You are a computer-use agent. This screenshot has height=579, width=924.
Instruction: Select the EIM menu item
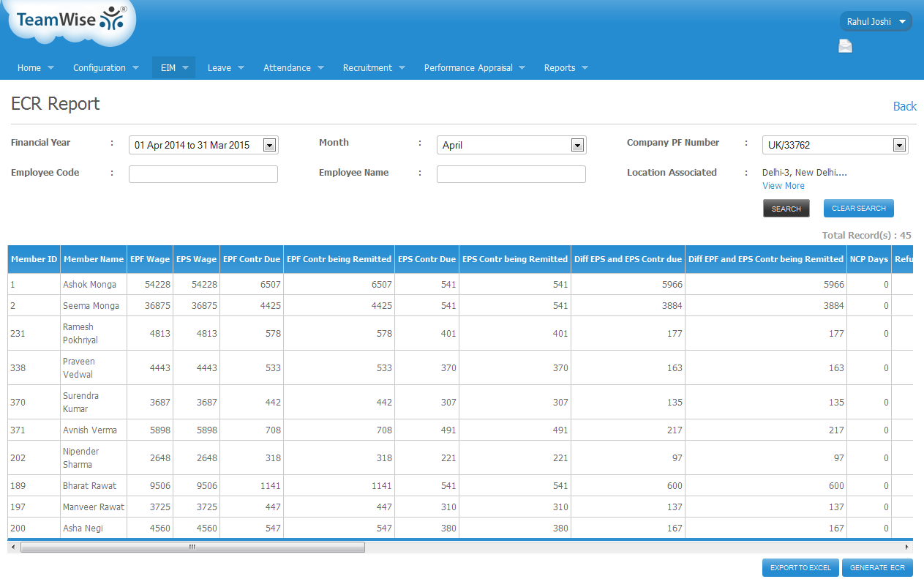pyautogui.click(x=173, y=68)
